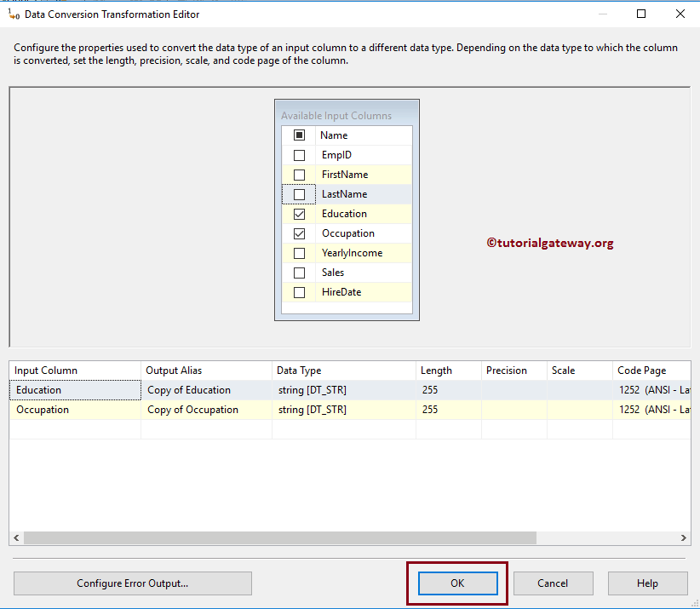The image size is (700, 609).
Task: Click the Cancel button
Action: 553,583
